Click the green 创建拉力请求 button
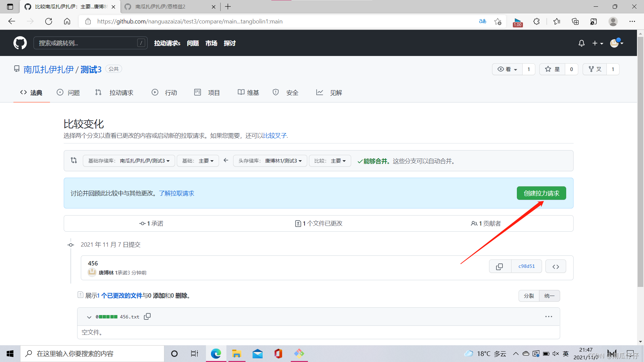Image resolution: width=644 pixels, height=362 pixels. click(x=541, y=193)
